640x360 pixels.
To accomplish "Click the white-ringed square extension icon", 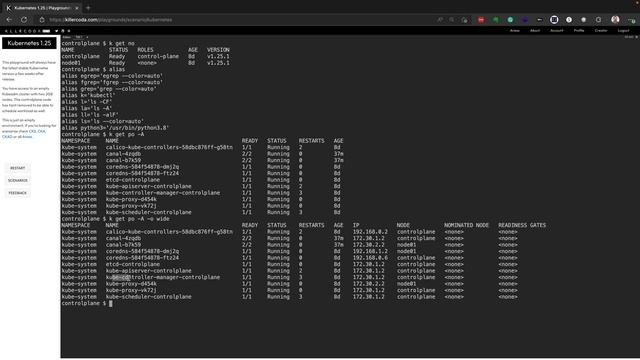I will (x=554, y=20).
